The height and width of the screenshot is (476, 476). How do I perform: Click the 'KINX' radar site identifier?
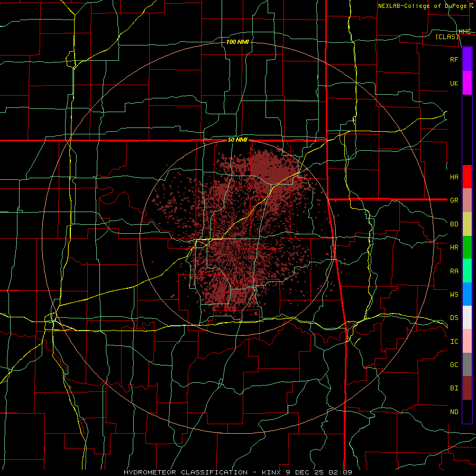(x=272, y=472)
